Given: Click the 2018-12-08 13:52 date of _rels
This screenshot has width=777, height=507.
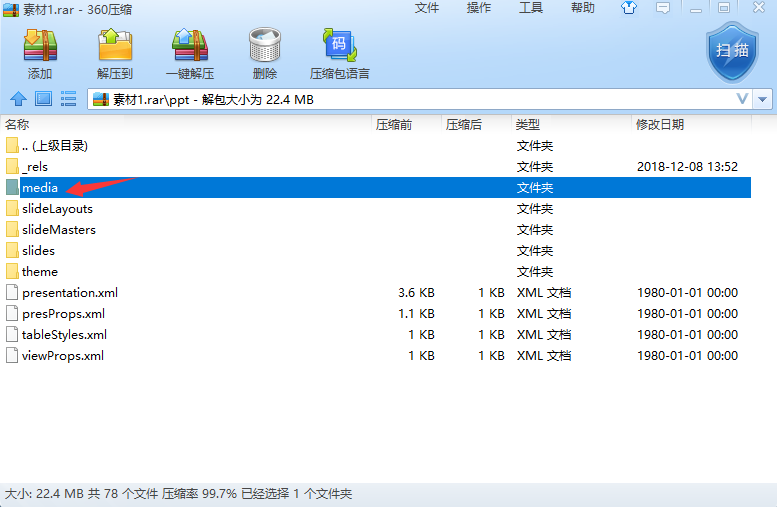Looking at the screenshot, I should [x=687, y=167].
